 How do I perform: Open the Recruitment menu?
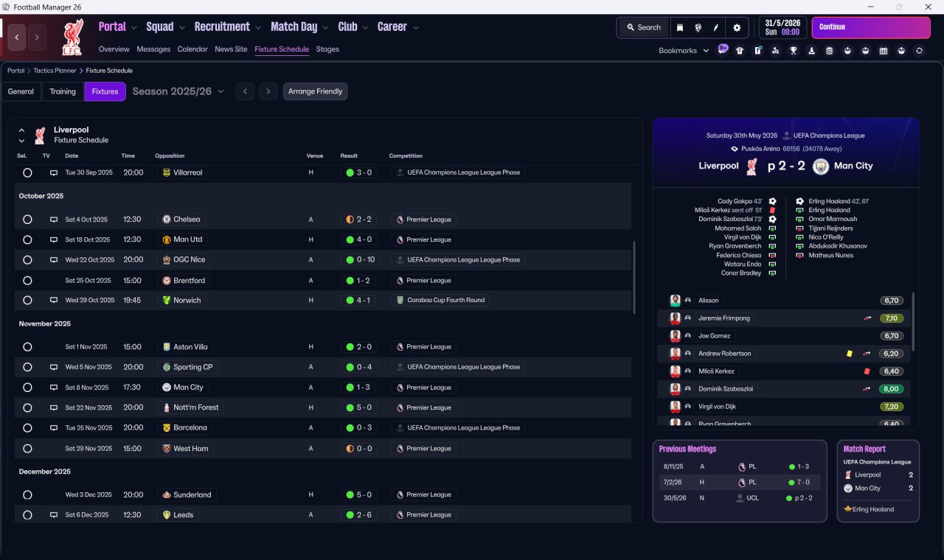[x=222, y=27]
